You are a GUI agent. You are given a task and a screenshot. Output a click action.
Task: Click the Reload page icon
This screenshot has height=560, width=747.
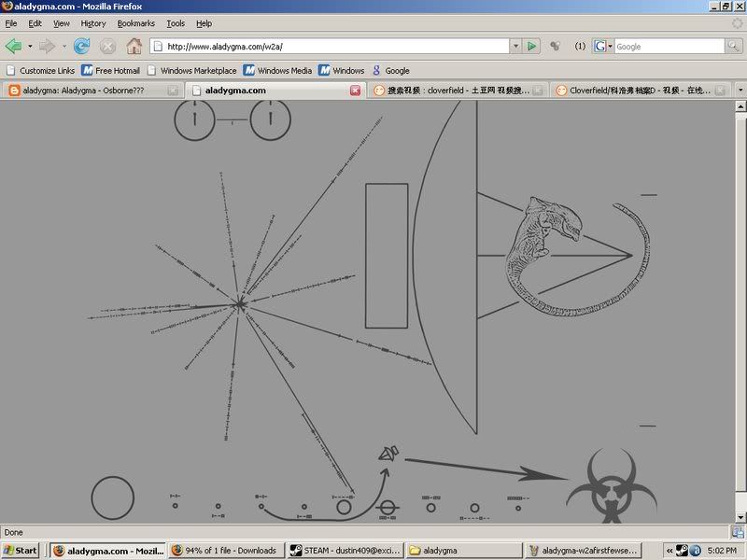(x=81, y=46)
